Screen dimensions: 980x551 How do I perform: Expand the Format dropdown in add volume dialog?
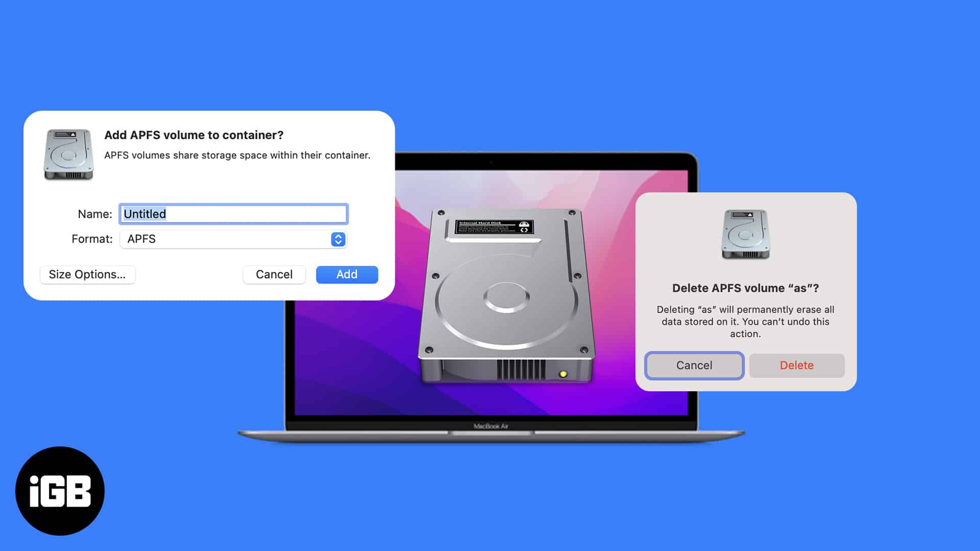339,239
